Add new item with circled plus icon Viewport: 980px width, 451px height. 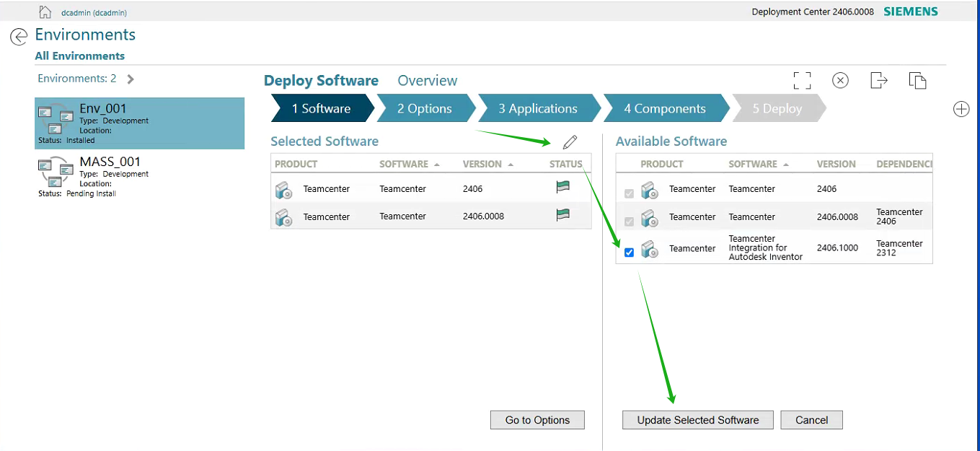(961, 109)
